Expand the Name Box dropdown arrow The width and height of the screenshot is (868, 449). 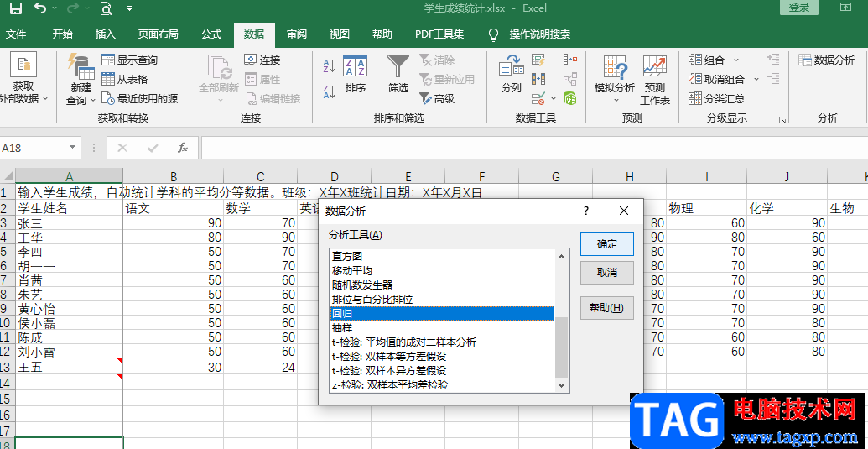[72, 148]
